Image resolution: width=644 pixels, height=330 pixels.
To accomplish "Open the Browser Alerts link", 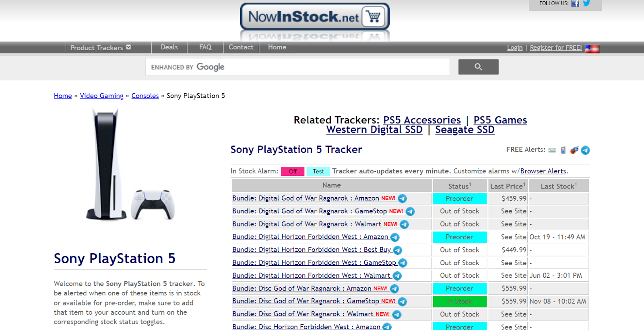I will pyautogui.click(x=543, y=171).
